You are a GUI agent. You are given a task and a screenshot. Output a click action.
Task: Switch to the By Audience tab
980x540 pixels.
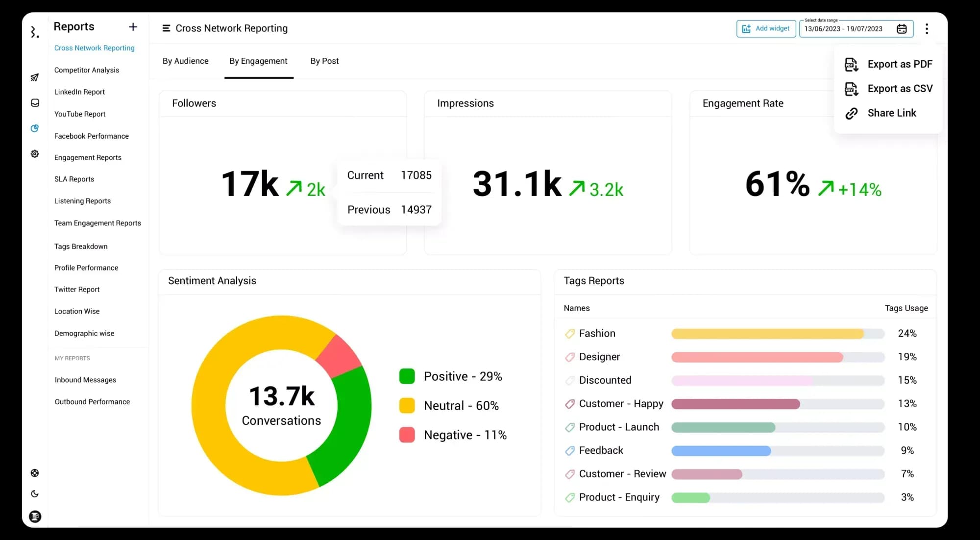coord(185,61)
